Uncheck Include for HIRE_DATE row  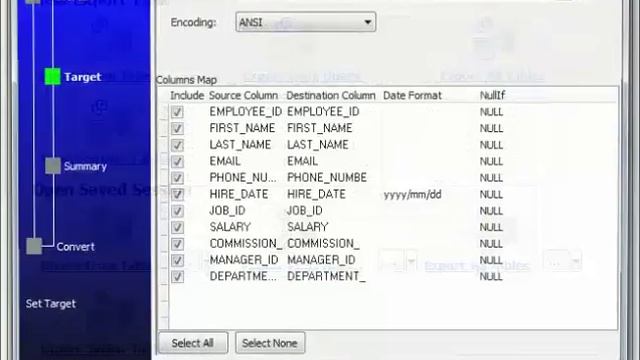click(177, 194)
